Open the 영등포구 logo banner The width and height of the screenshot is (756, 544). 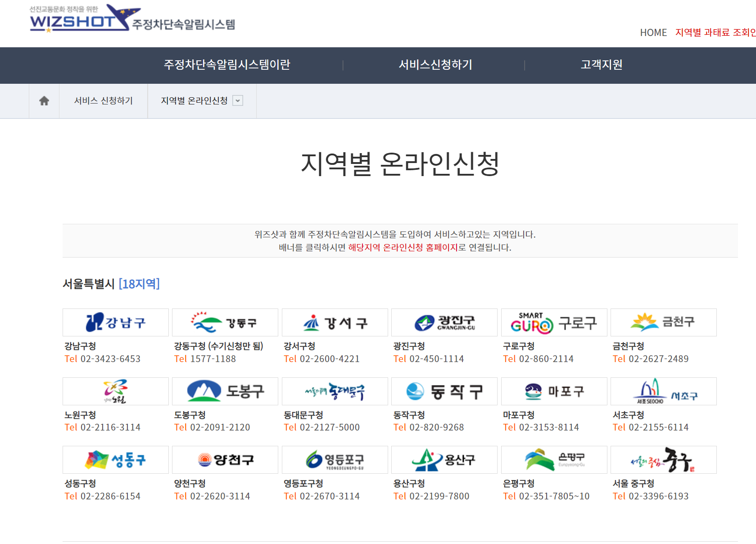pyautogui.click(x=335, y=460)
